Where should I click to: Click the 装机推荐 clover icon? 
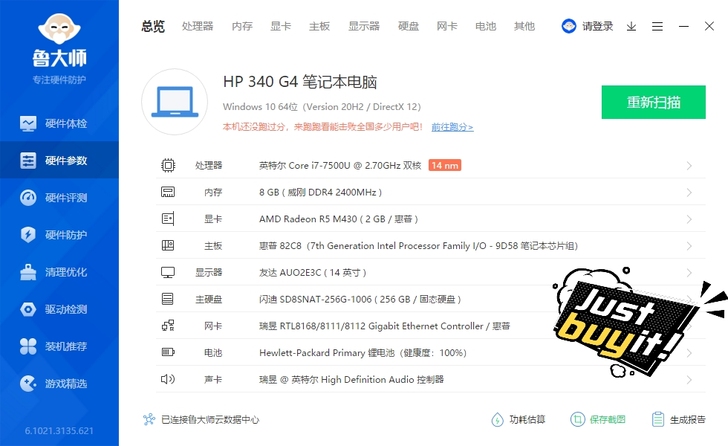[x=28, y=346]
